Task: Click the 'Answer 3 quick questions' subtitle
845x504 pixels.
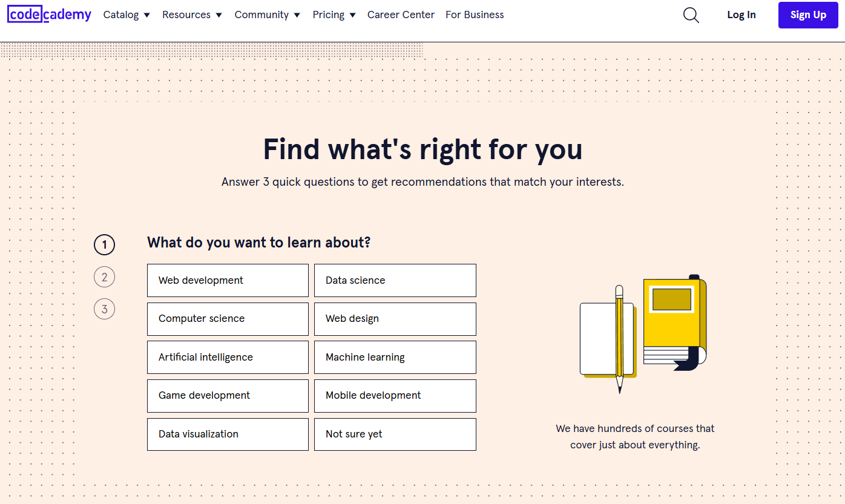Action: 422,182
